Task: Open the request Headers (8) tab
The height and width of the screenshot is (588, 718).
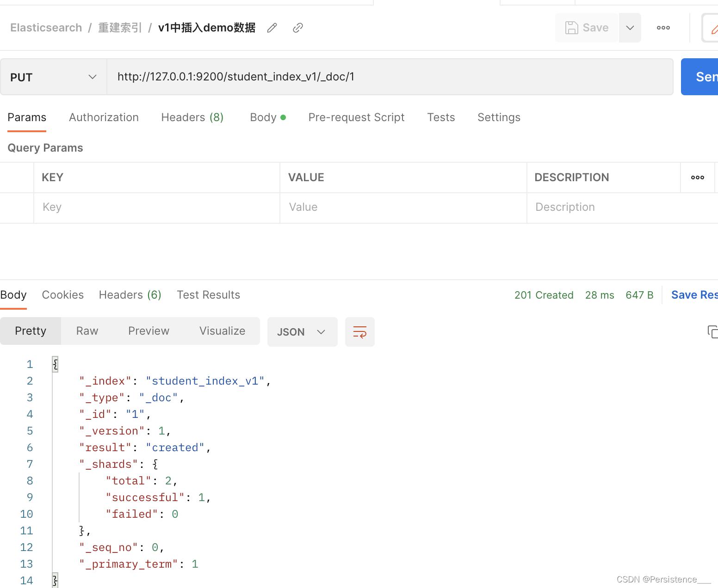Action: pyautogui.click(x=192, y=117)
